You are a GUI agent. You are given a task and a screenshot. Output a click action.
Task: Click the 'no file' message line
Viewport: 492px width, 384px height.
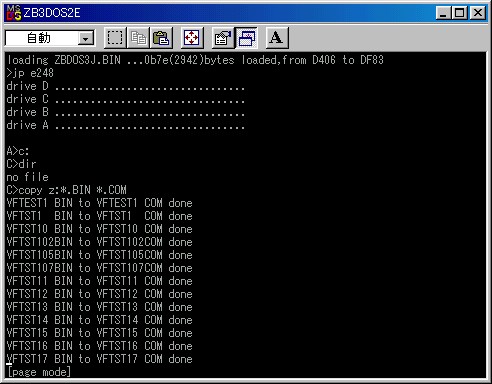28,177
